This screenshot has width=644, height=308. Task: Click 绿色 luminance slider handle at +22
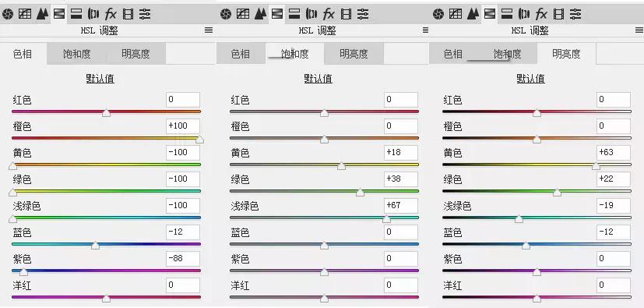pyautogui.click(x=557, y=193)
